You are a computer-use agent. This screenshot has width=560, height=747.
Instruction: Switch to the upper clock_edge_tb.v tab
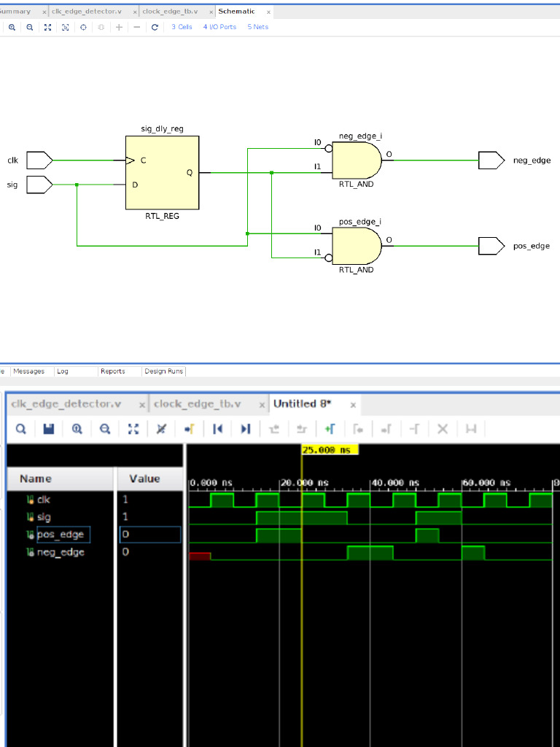click(170, 12)
